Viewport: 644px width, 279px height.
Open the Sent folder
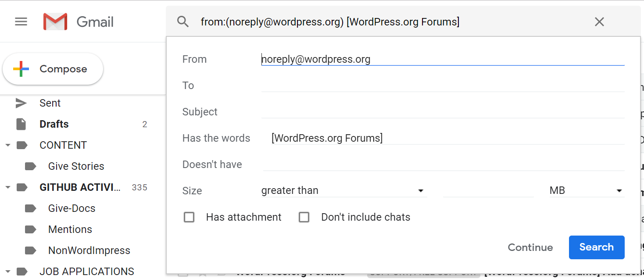pyautogui.click(x=50, y=103)
